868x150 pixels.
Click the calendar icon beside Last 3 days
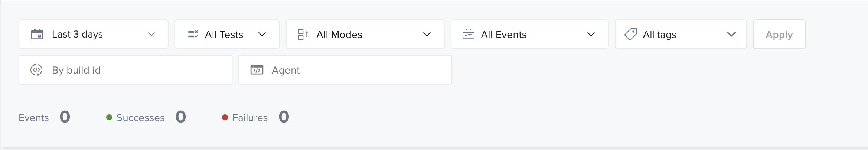[37, 34]
